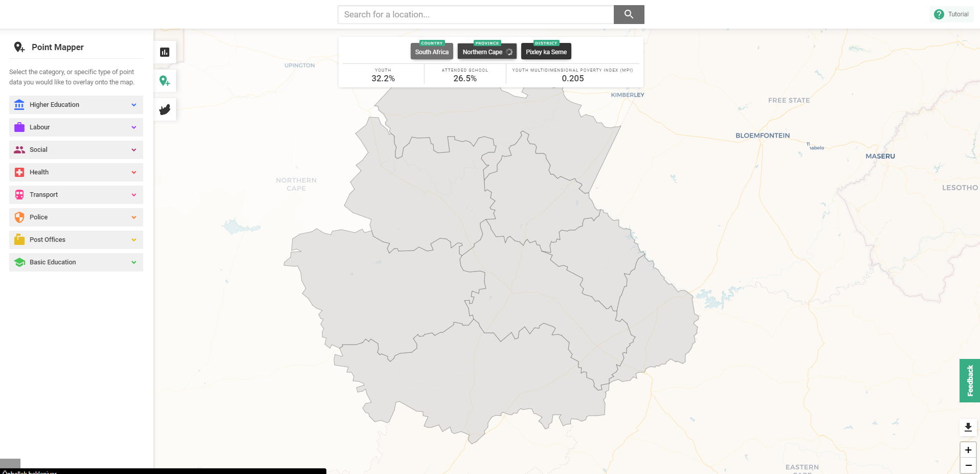Click the South Africa country shape icon
980x474 pixels.
165,109
